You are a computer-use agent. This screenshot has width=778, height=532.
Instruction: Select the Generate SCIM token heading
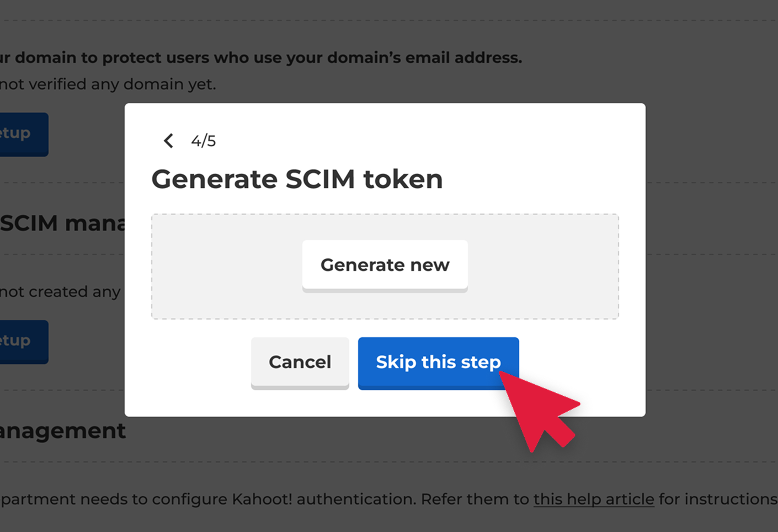(297, 179)
